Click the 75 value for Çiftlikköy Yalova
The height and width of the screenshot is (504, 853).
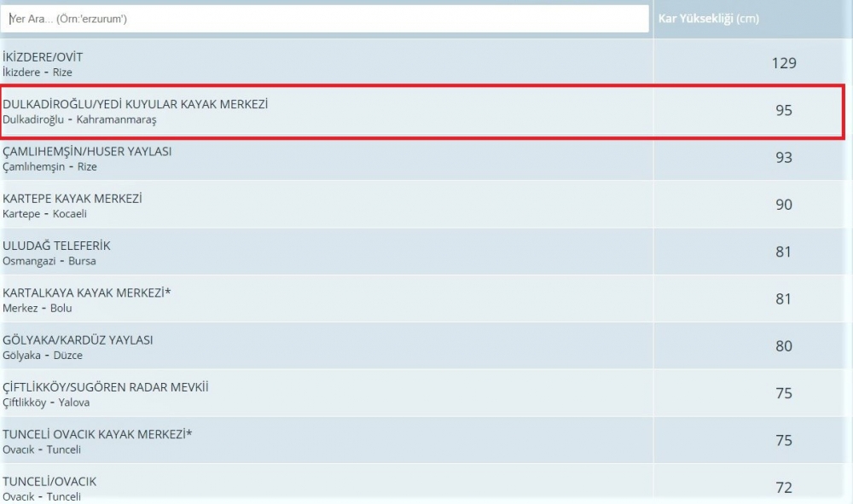click(783, 394)
